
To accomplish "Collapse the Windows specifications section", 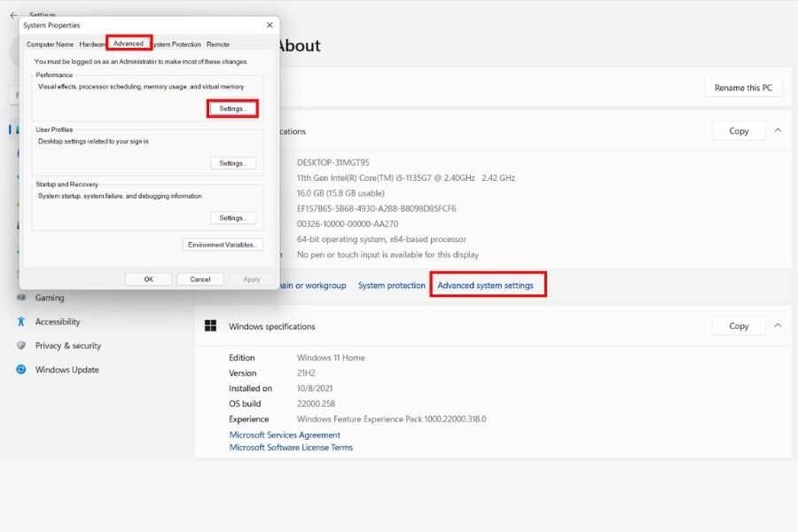I will coord(778,325).
